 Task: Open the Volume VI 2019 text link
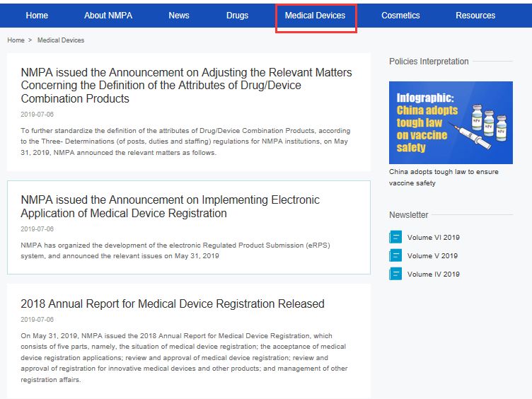point(433,238)
